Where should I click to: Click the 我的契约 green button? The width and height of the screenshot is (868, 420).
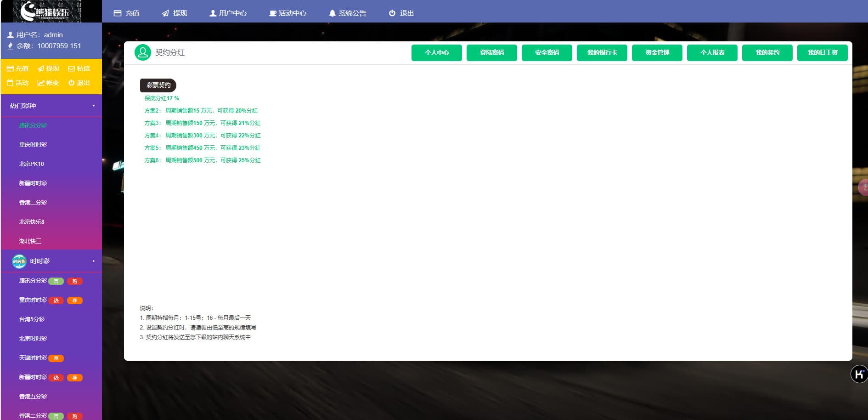(x=767, y=53)
